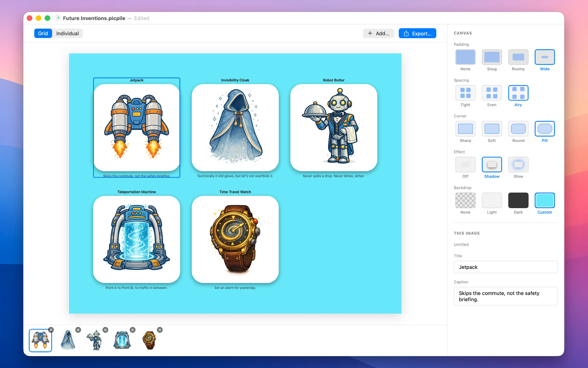
Task: Select the Jetpack thumbnail in strip
Action: click(40, 340)
